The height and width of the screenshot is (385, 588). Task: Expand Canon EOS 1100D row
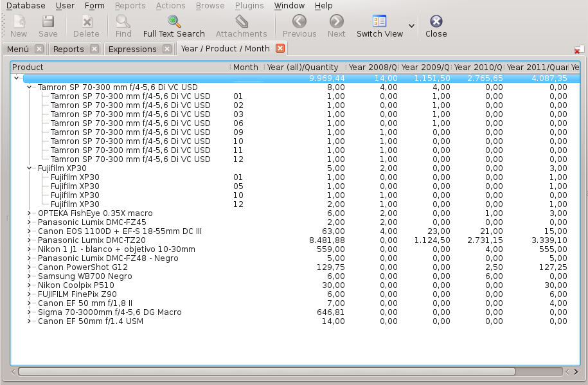coord(29,231)
